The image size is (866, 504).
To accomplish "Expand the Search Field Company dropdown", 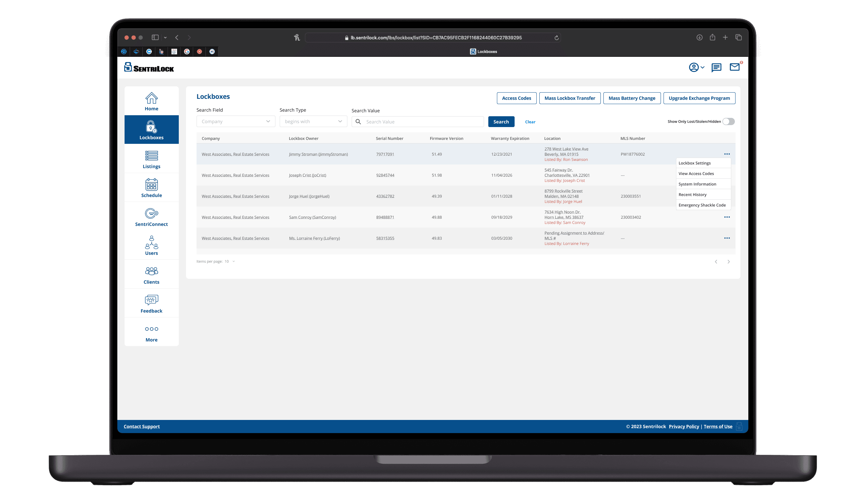I will click(x=236, y=121).
